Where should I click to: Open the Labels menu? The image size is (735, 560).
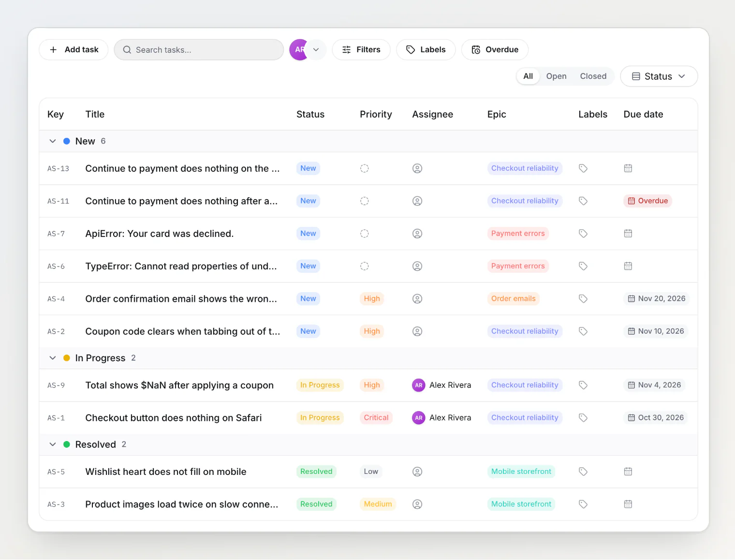point(426,50)
